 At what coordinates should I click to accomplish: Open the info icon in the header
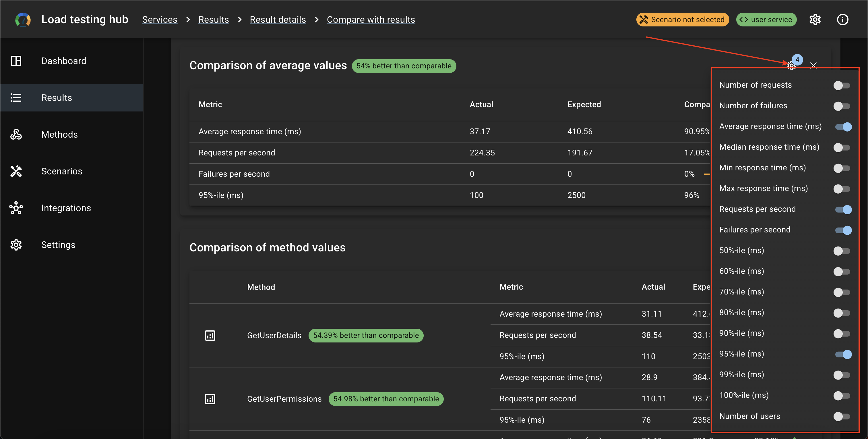point(842,20)
